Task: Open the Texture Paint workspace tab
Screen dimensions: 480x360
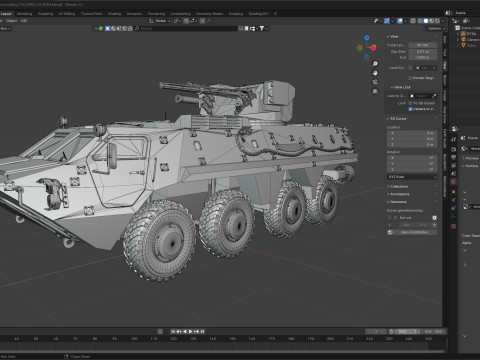Action: [91, 14]
